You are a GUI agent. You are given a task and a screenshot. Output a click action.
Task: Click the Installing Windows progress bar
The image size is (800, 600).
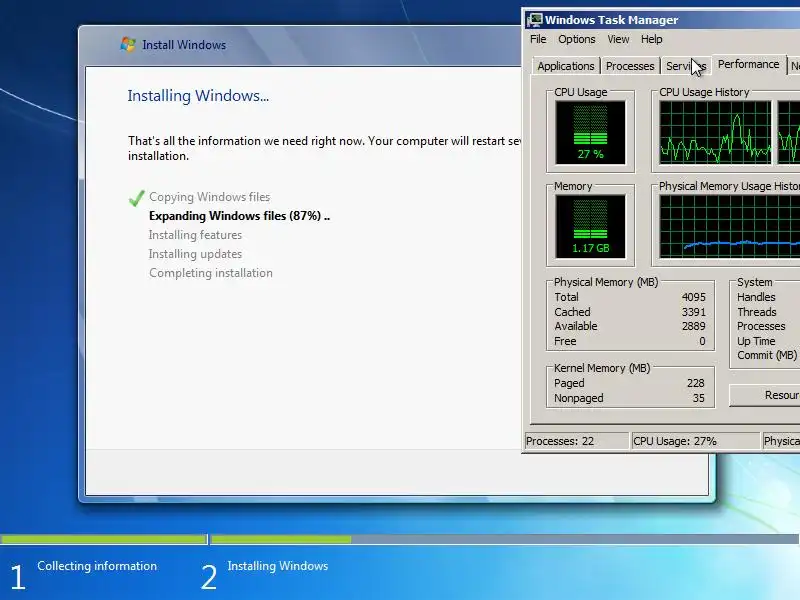coord(505,539)
